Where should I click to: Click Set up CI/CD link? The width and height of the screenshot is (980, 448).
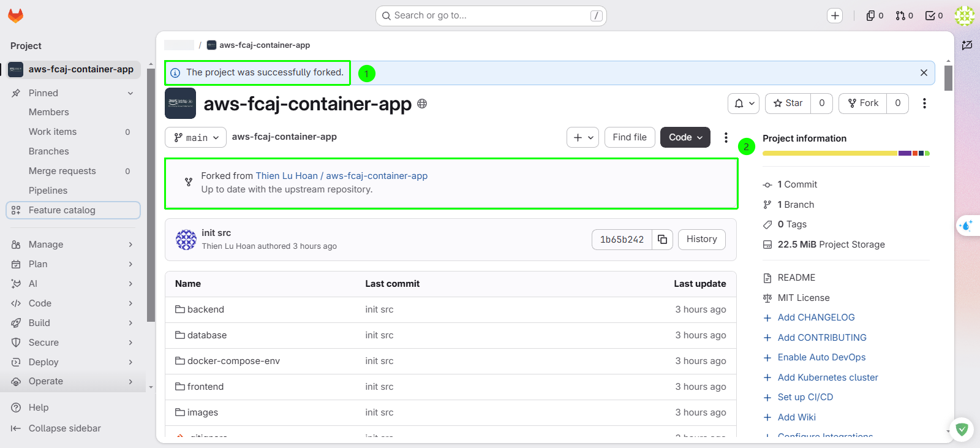tap(805, 397)
